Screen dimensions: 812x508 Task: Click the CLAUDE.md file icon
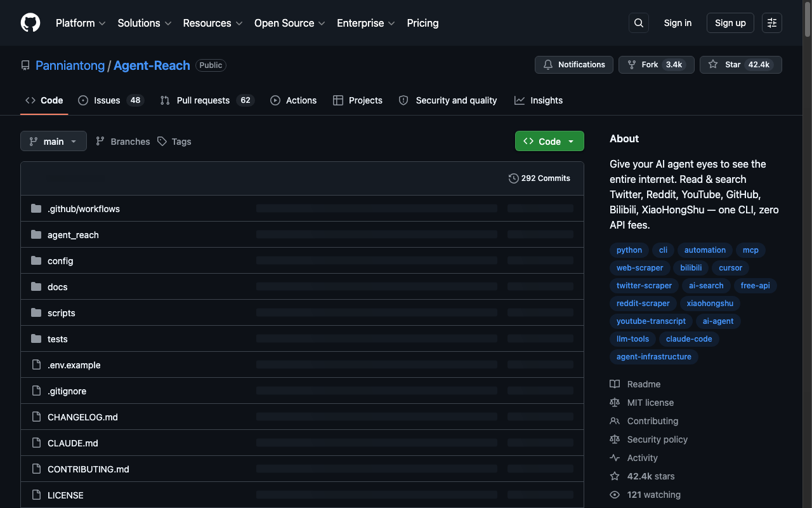36,443
